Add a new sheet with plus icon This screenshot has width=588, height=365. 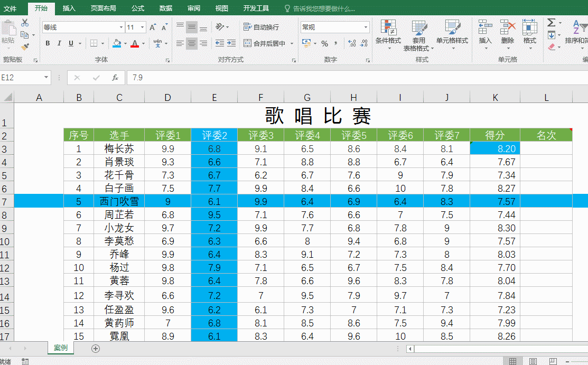96,348
